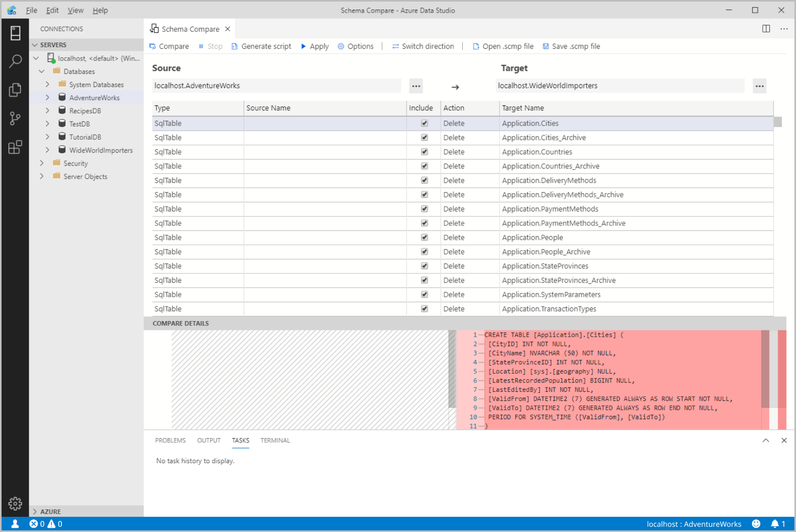Split the editor to the side

click(x=766, y=29)
